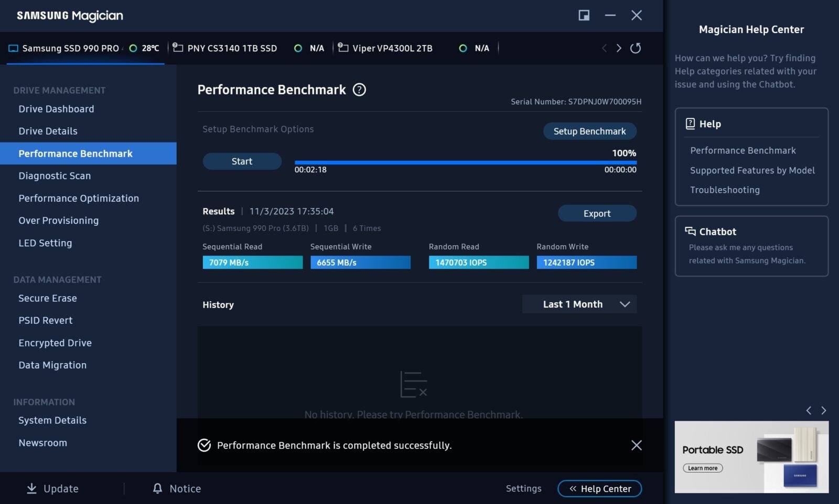
Task: Open the Troubleshooting help link
Action: [x=725, y=190]
